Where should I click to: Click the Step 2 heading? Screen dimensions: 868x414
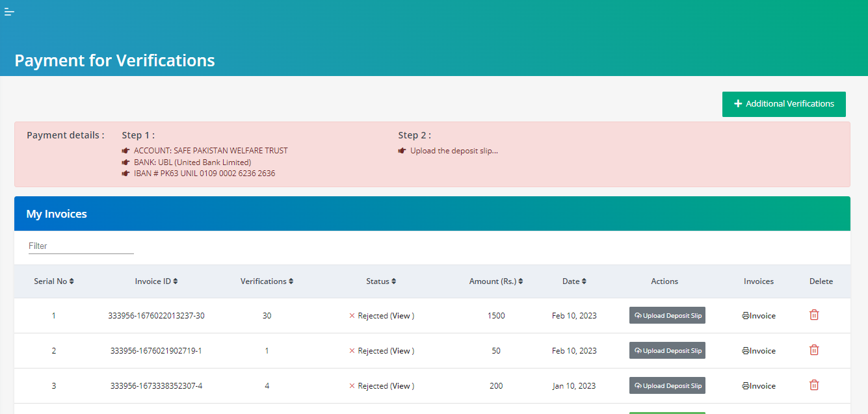pos(415,135)
